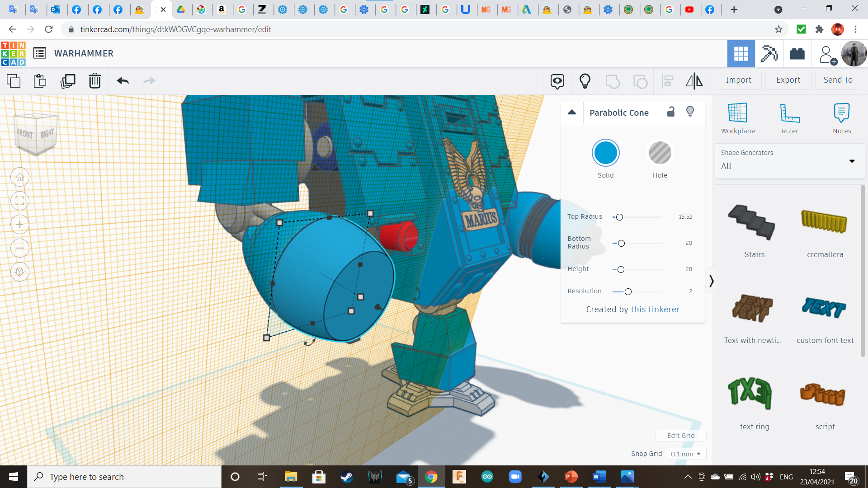868x488 pixels.
Task: Open the Shape Generators category dropdown
Action: 789,160
